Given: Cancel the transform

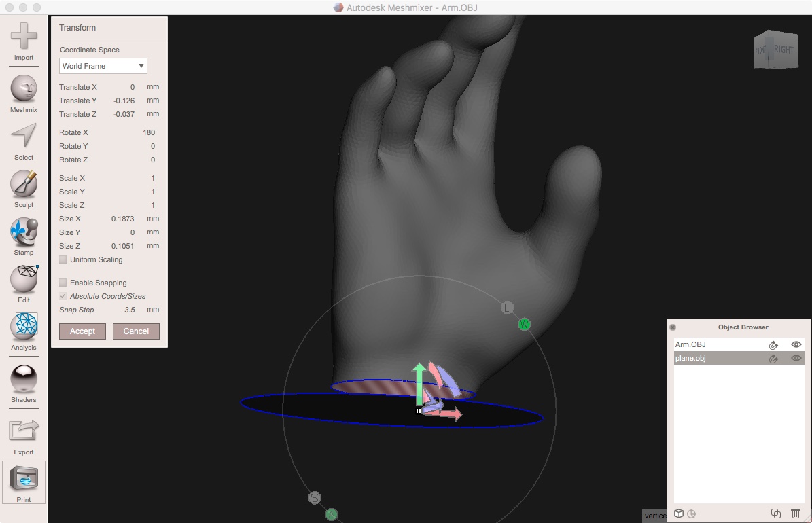Looking at the screenshot, I should 136,331.
